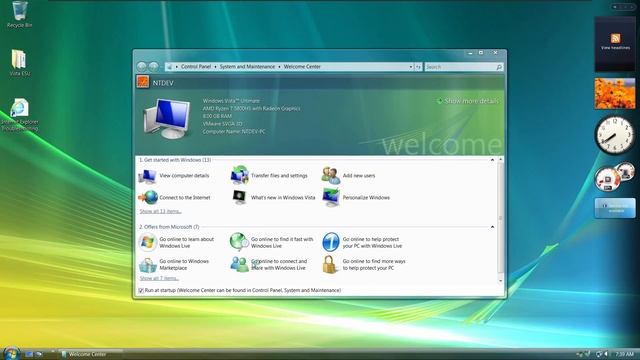Image resolution: width=640 pixels, height=360 pixels.
Task: Click Show all 13 items link
Action: coord(160,211)
